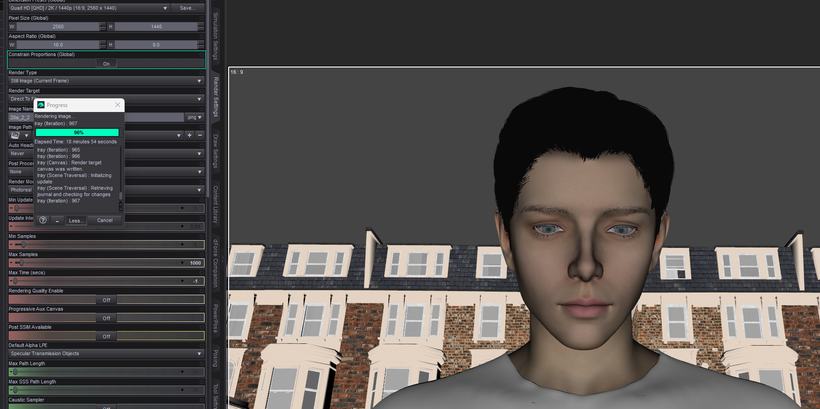Open the Min Samples property gear icon
Viewport: 820px width, 409px height.
(x=202, y=236)
